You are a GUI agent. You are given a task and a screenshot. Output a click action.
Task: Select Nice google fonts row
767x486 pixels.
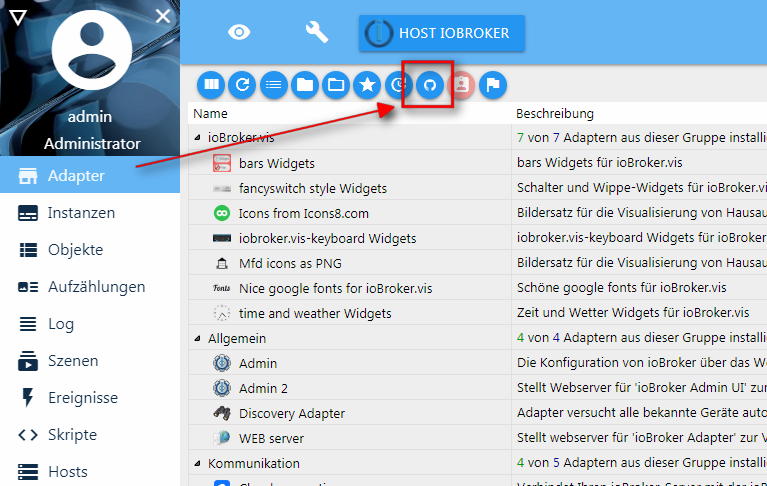pos(477,287)
